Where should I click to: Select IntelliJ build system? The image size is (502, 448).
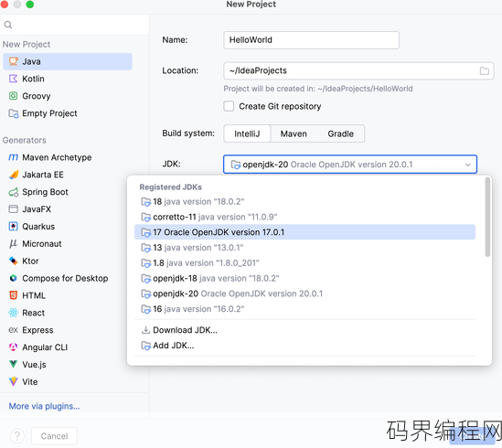(x=247, y=133)
